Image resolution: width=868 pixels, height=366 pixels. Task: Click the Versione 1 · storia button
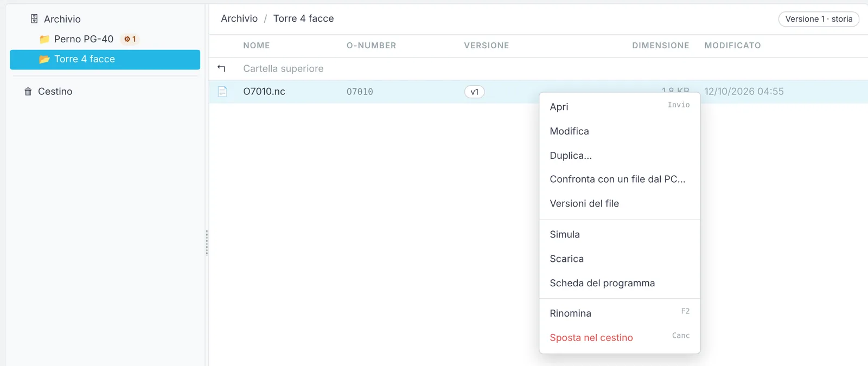coord(819,19)
